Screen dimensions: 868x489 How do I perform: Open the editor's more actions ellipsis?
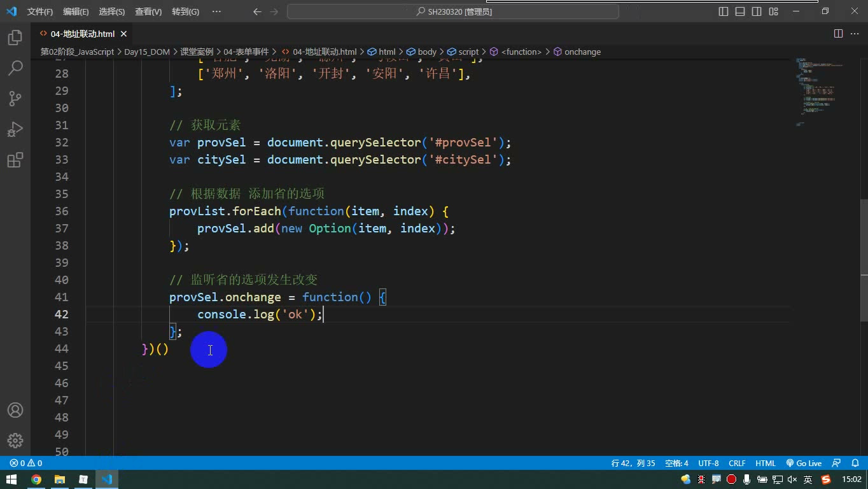[855, 34]
